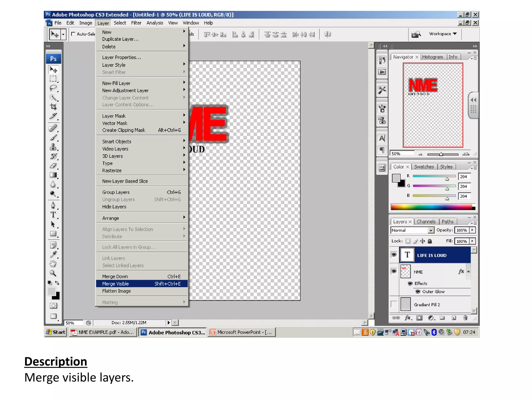The image size is (532, 399).
Task: Click link layers icon in Layers panel
Action: [396, 318]
